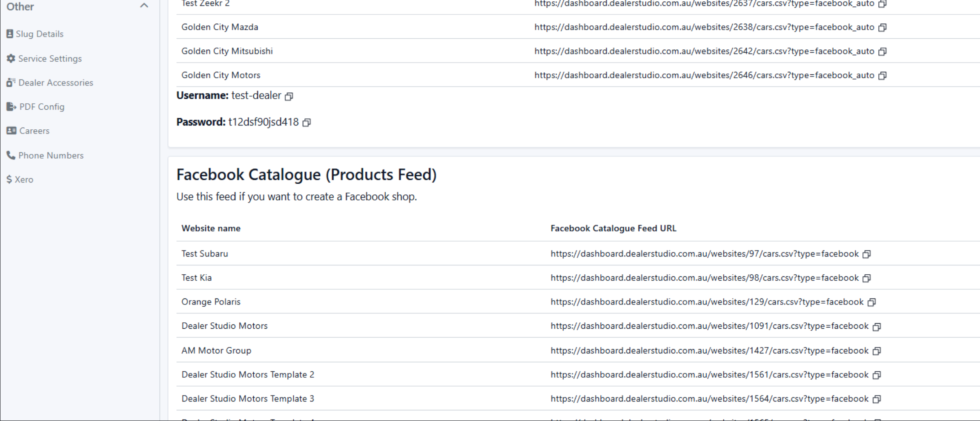Image resolution: width=980 pixels, height=421 pixels.
Task: Click the Slug Details book icon
Action: point(10,34)
